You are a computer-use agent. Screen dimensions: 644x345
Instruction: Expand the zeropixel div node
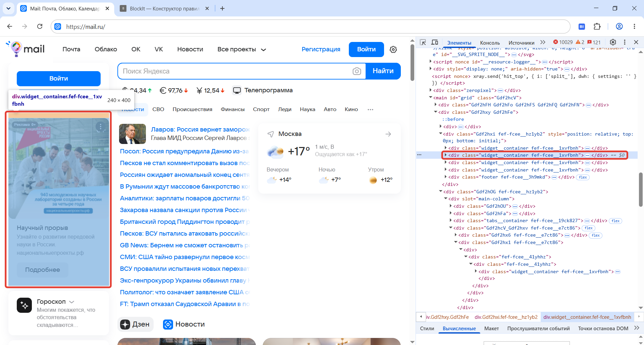point(430,90)
